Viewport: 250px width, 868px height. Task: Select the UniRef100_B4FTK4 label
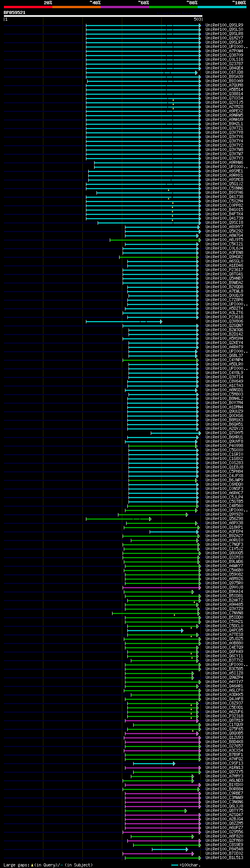(224, 214)
